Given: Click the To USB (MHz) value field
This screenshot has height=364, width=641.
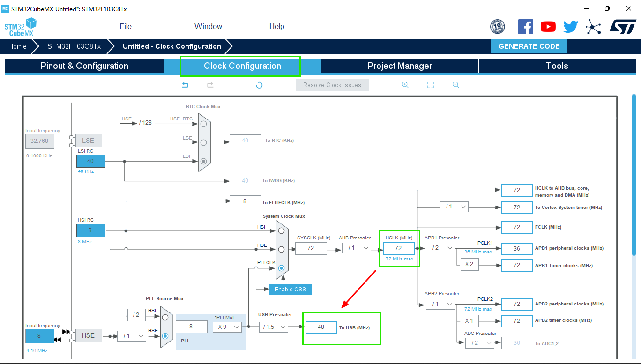Looking at the screenshot, I should click(321, 327).
